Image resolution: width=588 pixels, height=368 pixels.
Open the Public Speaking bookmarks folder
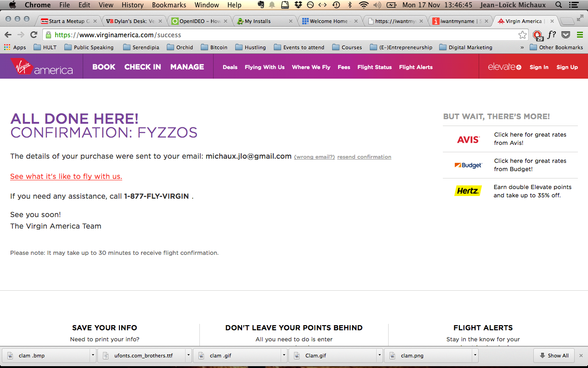pyautogui.click(x=89, y=47)
